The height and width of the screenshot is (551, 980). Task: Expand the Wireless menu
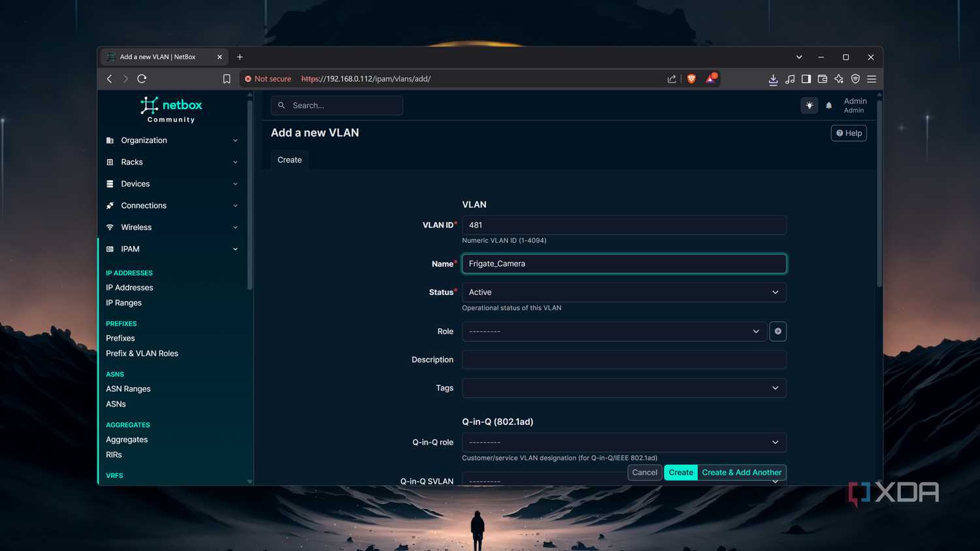172,227
